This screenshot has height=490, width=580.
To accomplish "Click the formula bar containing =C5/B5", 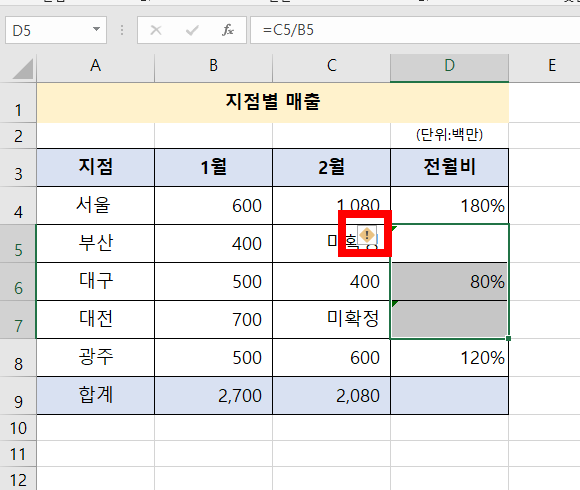I will pyautogui.click(x=415, y=30).
